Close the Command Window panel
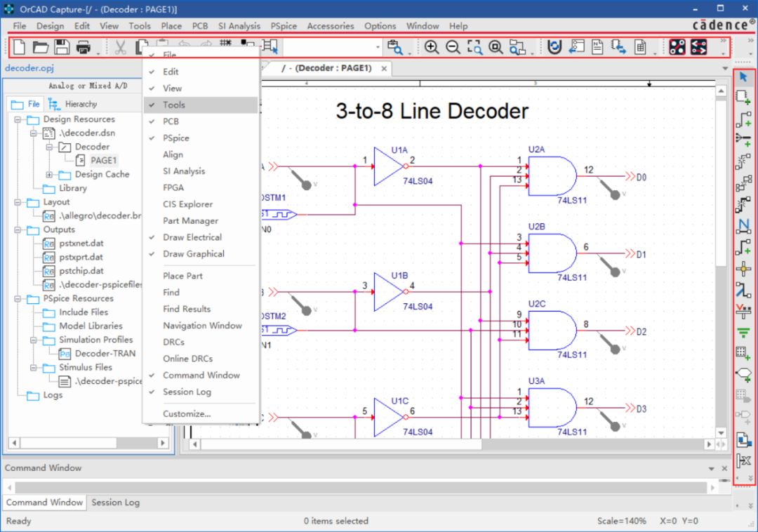The image size is (758, 532). tap(724, 468)
